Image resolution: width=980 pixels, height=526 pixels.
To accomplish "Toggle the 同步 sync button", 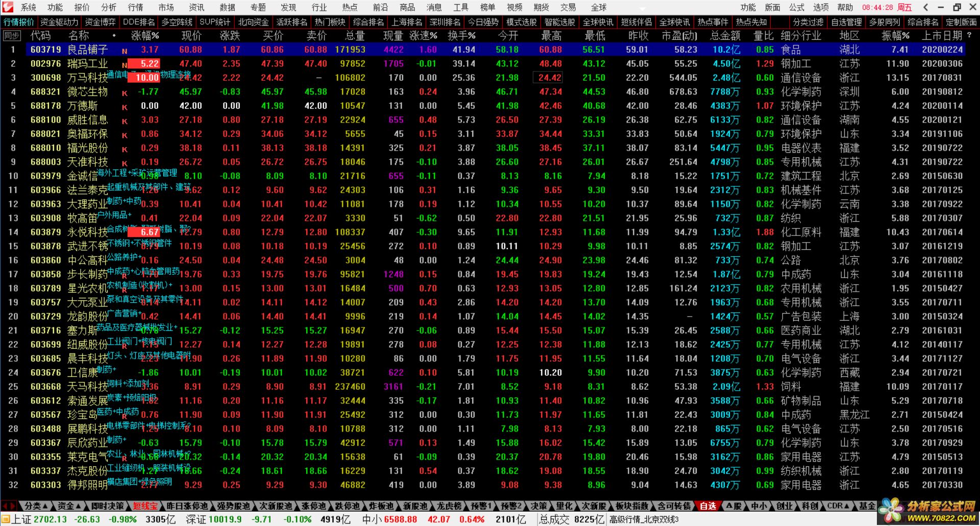I will click(x=11, y=35).
